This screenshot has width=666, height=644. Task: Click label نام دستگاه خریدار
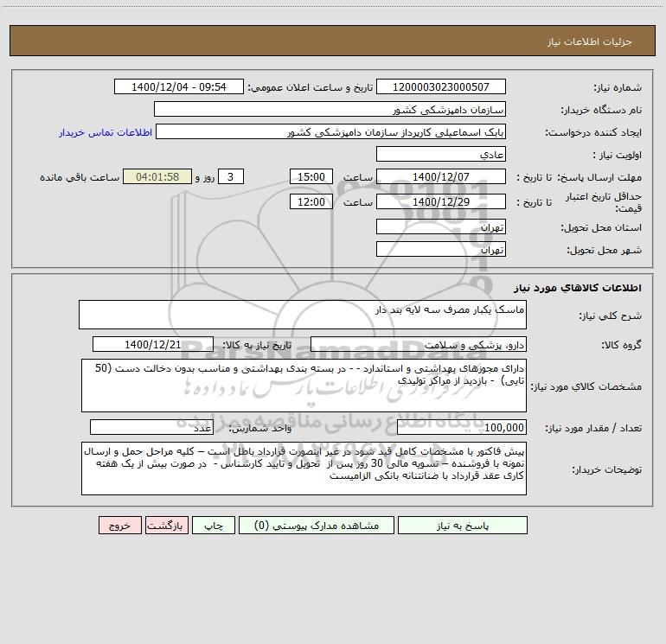click(601, 111)
